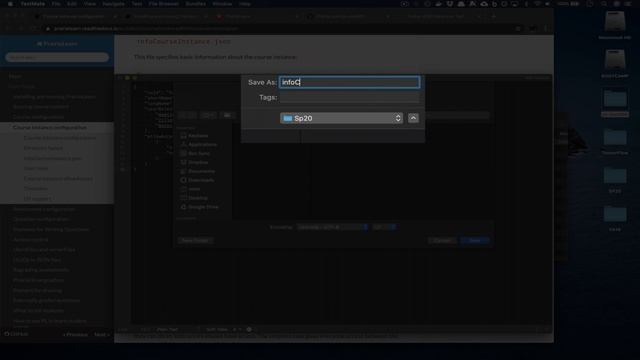Open the Help menu
Image resolution: width=640 pixels, height=360 pixels.
tap(244, 4)
